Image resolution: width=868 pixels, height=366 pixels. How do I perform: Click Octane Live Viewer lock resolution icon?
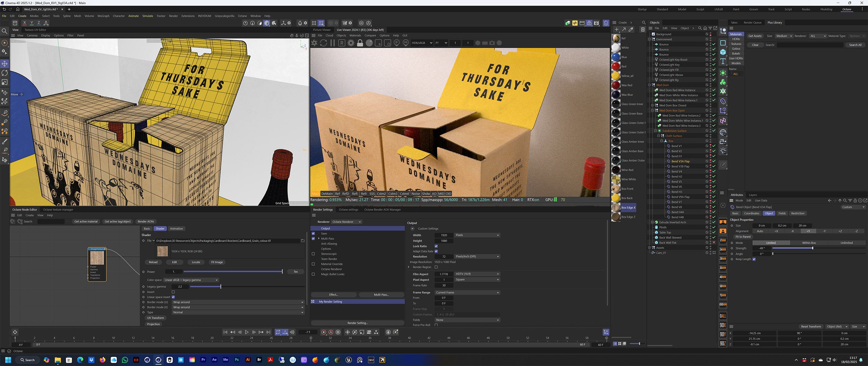[360, 43]
